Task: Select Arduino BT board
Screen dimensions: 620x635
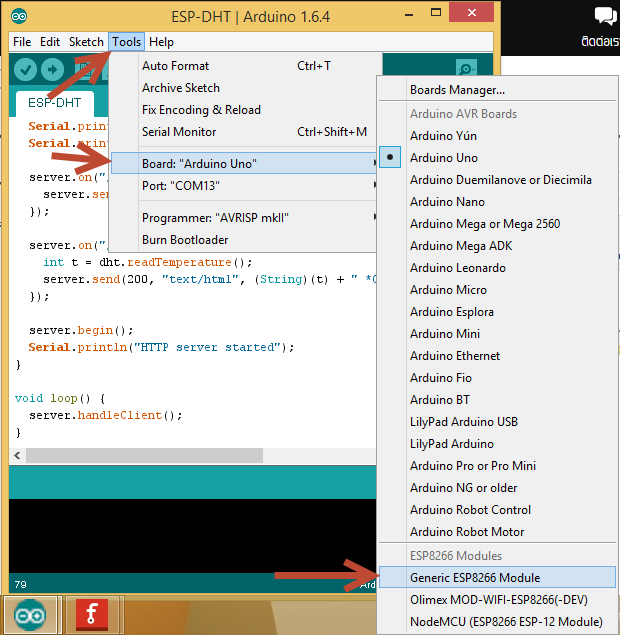Action: (x=497, y=400)
